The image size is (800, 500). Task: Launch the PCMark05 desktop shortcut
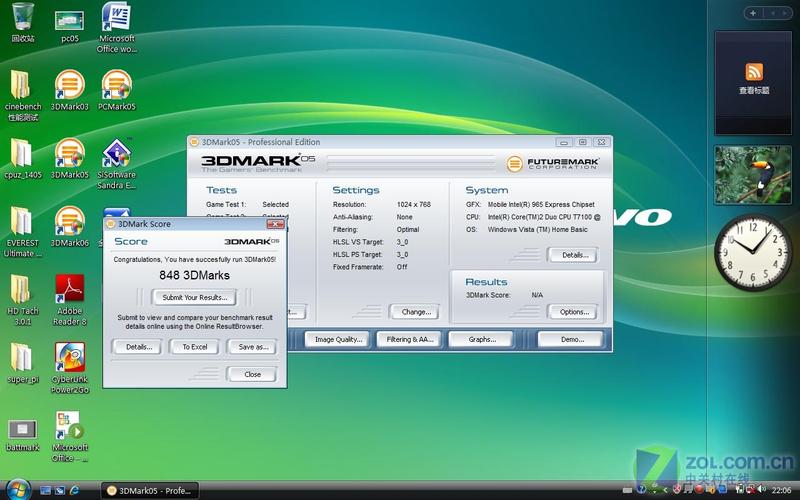tap(116, 90)
